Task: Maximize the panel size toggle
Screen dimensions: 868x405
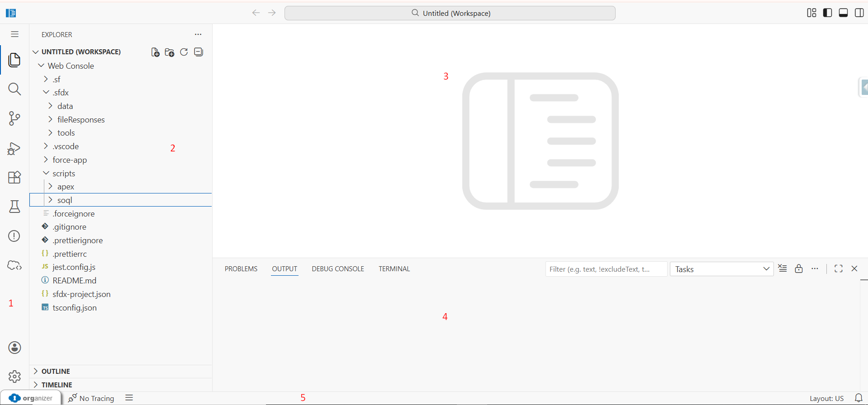Action: (x=839, y=268)
